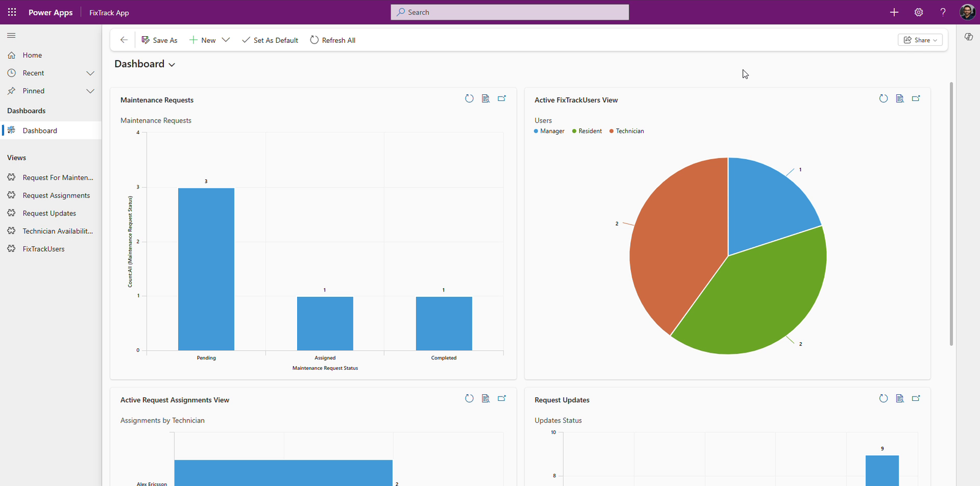Open the settings gear

pos(919,12)
